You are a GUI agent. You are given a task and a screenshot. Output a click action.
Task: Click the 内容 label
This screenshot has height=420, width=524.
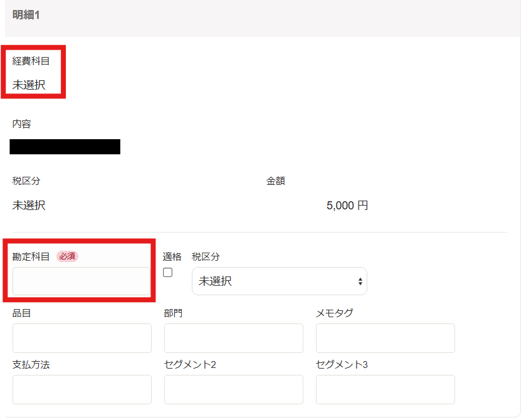pos(22,123)
